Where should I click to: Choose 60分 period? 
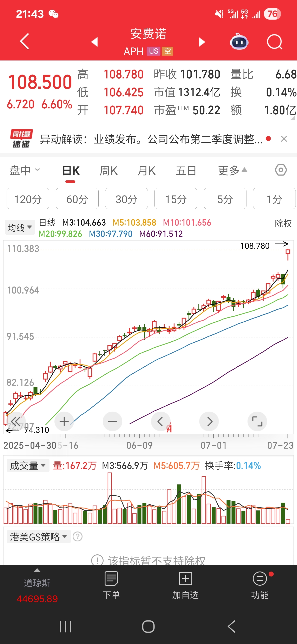click(77, 199)
